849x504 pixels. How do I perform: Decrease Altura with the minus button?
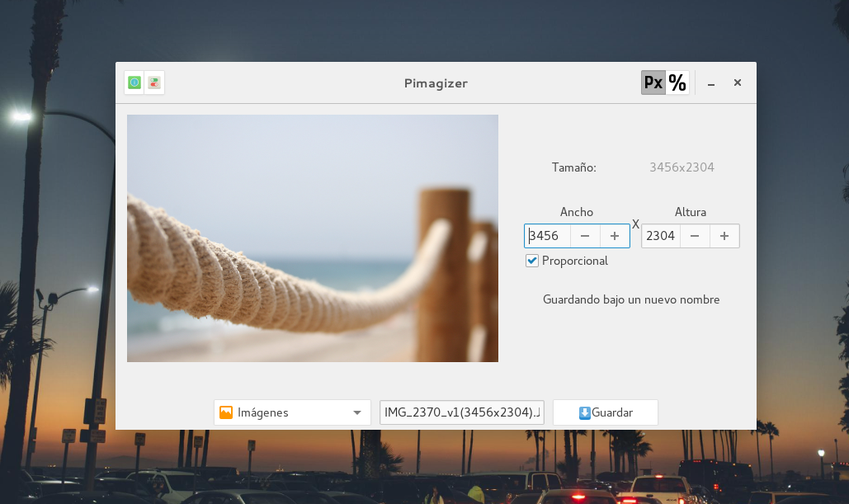click(695, 236)
